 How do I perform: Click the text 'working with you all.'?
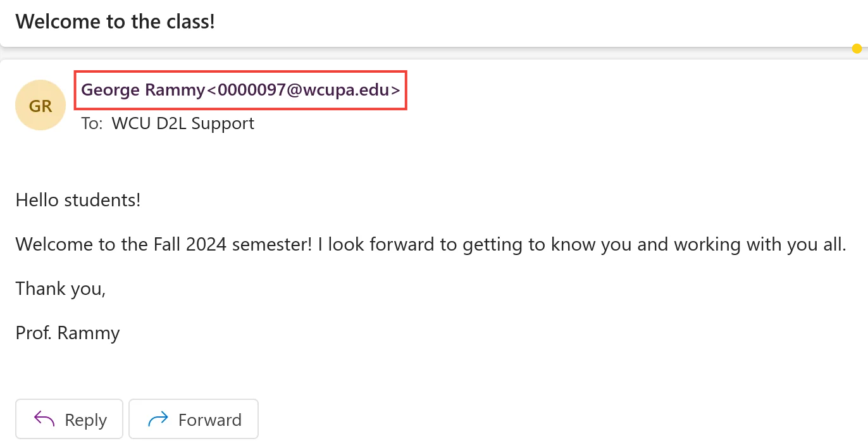[760, 244]
